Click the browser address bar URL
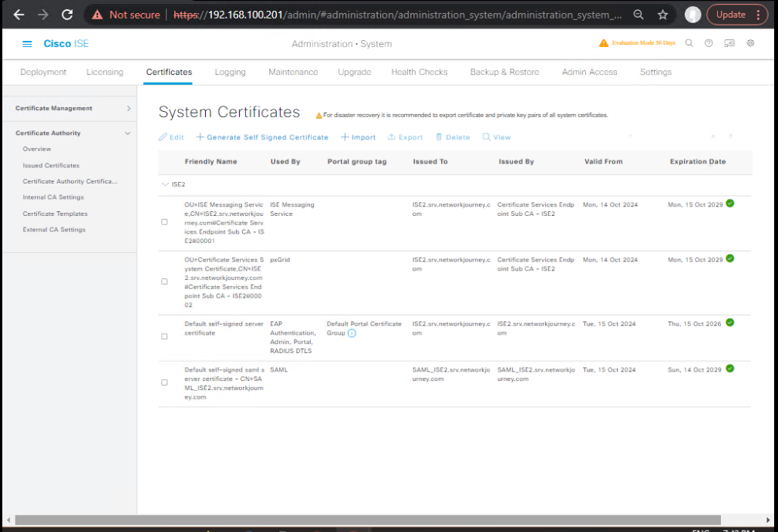This screenshot has height=532, width=778. point(397,15)
